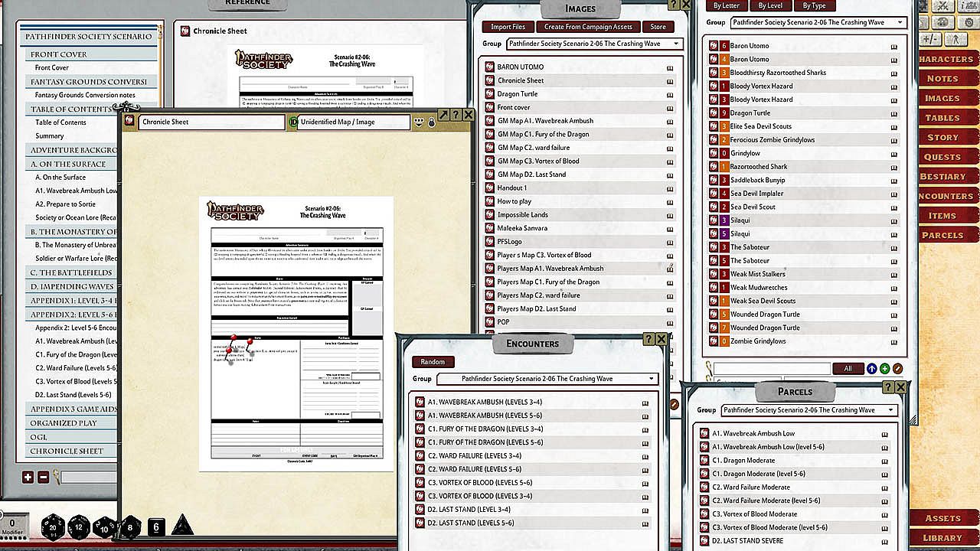Toggle the lock on the Chronicle Sheet image
The height and width of the screenshot is (551, 980).
click(x=432, y=122)
